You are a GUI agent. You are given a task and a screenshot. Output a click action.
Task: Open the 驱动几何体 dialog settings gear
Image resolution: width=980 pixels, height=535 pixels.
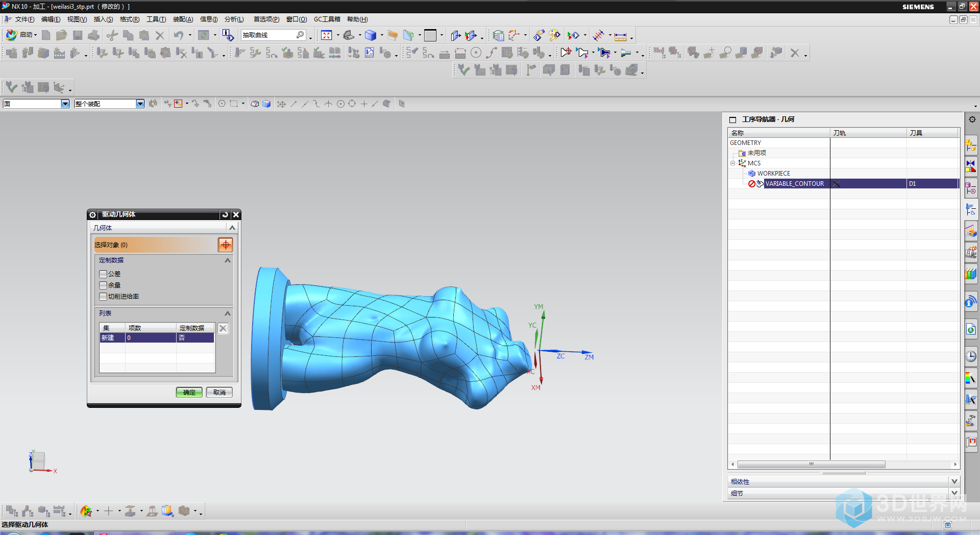pyautogui.click(x=93, y=214)
